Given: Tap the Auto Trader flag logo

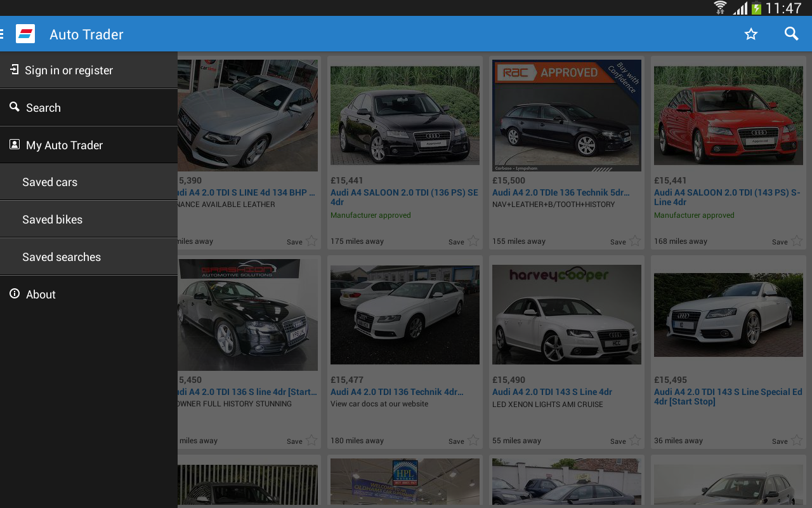Looking at the screenshot, I should point(25,33).
